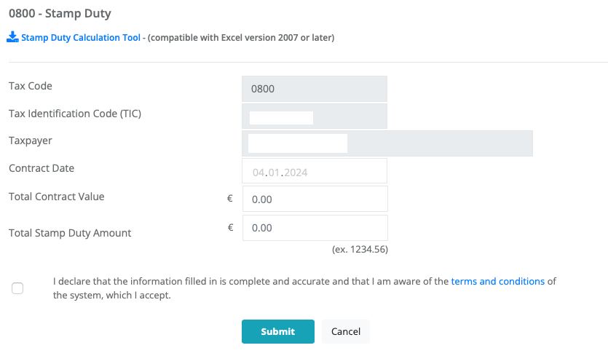Open the Stamp Duty Calculation Tool link
The width and height of the screenshot is (608, 364).
tap(81, 38)
